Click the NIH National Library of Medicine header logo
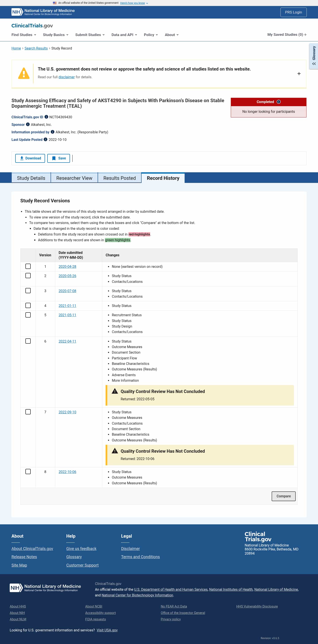This screenshot has height=644, width=318. pyautogui.click(x=43, y=12)
